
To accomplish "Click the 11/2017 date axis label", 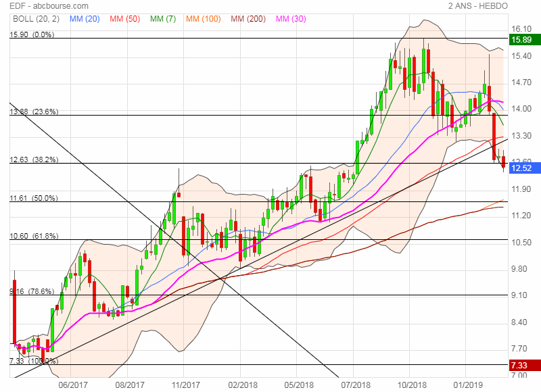I will [185, 385].
